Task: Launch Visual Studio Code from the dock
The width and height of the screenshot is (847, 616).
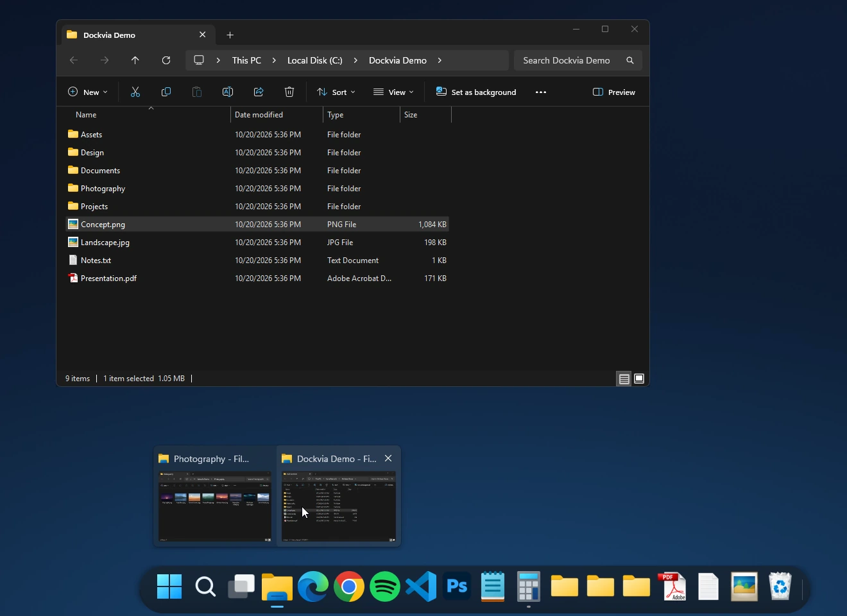Action: click(x=421, y=586)
